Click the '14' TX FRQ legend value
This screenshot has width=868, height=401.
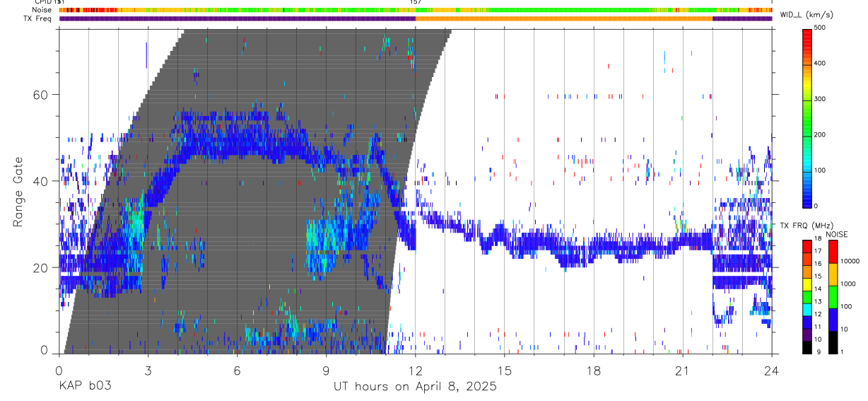click(x=818, y=290)
